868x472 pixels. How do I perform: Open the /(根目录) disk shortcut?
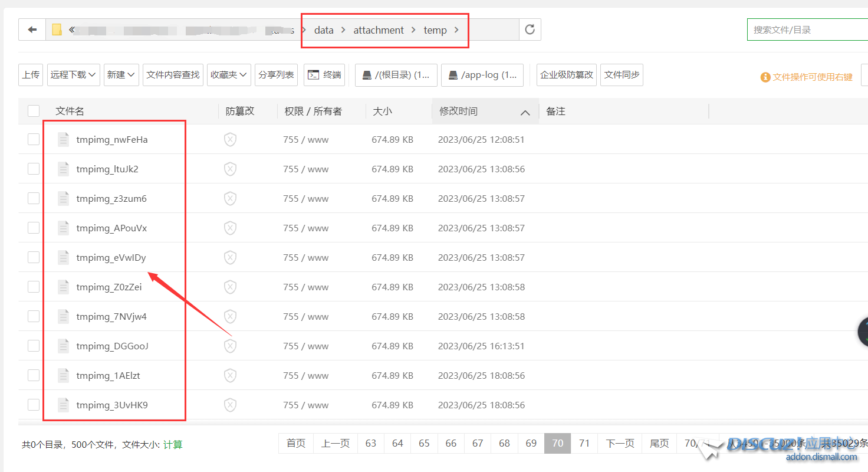pyautogui.click(x=396, y=75)
